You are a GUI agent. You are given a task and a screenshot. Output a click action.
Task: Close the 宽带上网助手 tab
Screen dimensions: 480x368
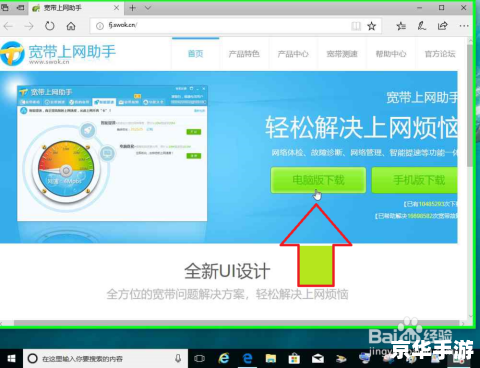(116, 8)
